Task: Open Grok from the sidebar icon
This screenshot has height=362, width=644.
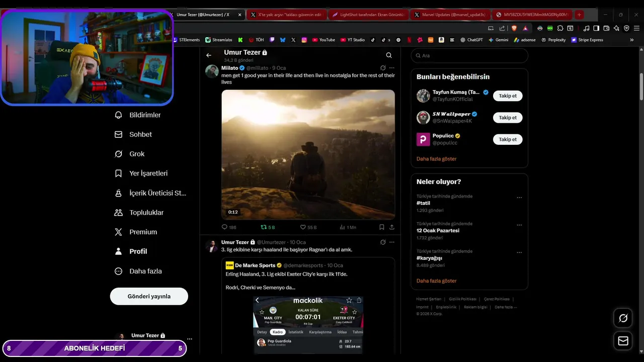Action: click(x=118, y=154)
